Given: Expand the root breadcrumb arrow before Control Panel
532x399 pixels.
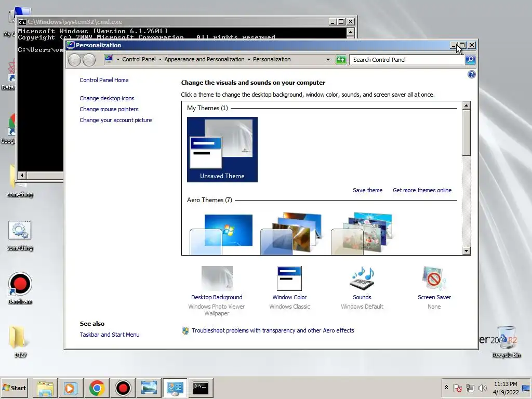Looking at the screenshot, I should pos(118,59).
